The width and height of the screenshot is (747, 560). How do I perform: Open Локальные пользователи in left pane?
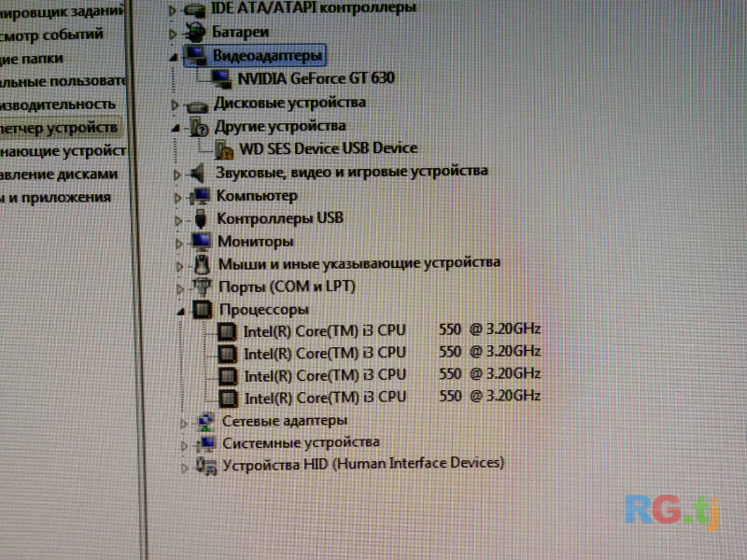pos(63,81)
